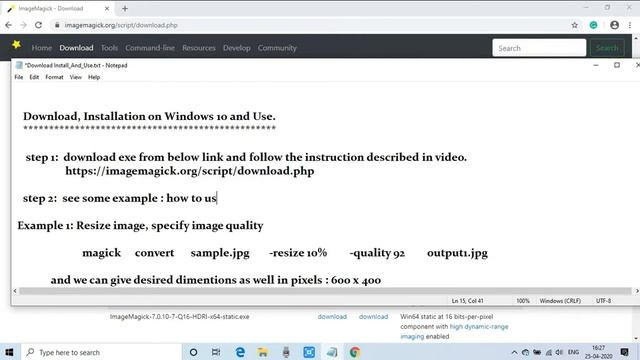Click the imagemagick.org URL in Notepad
Viewport: 640px width, 360px height.
[x=190, y=171]
